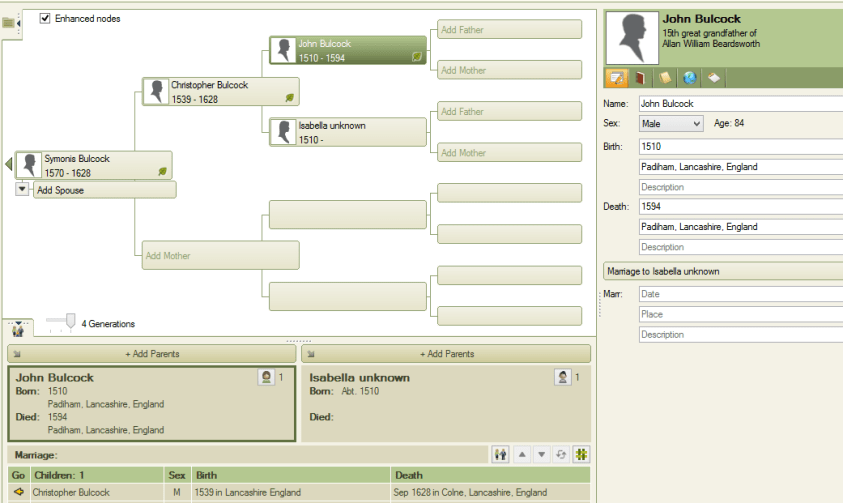Open the globe web search icon
Image resolution: width=843 pixels, height=503 pixels.
click(689, 78)
